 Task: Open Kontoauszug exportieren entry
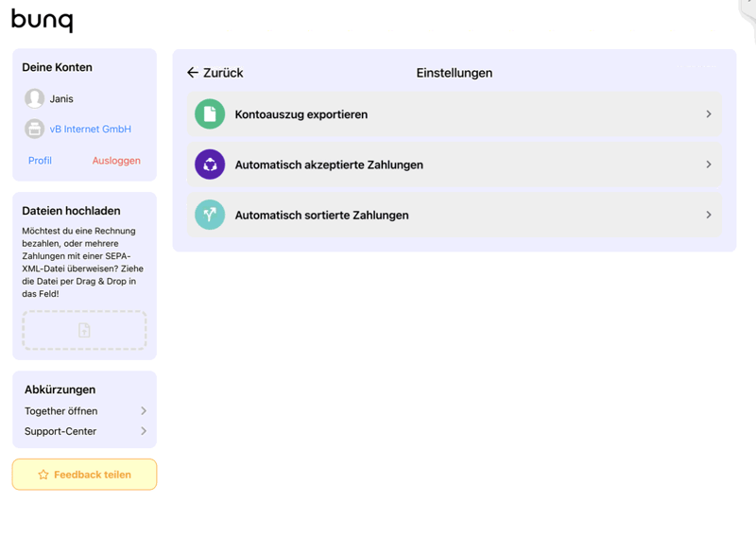(301, 114)
